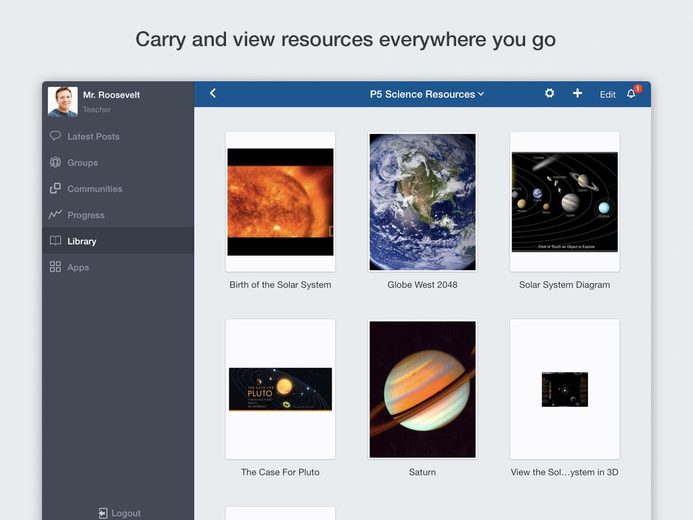Click the Communities icon in sidebar
Image resolution: width=693 pixels, height=520 pixels.
[x=55, y=188]
